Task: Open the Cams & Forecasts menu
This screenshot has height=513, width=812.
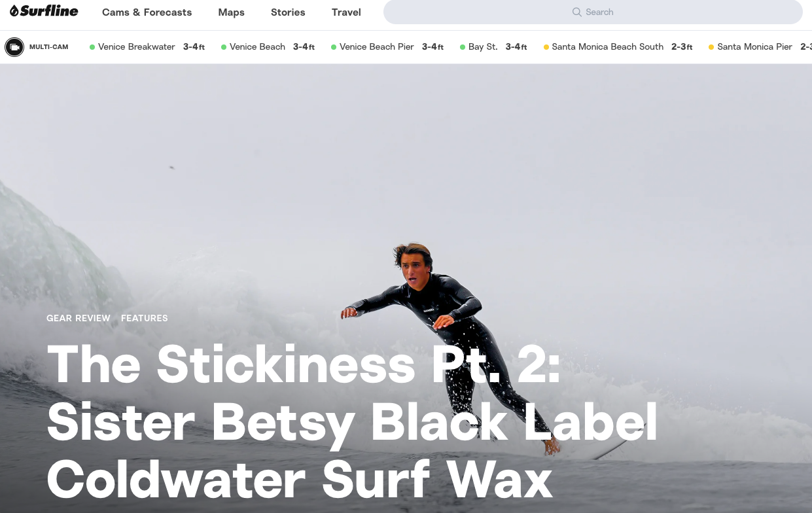Action: pos(147,12)
